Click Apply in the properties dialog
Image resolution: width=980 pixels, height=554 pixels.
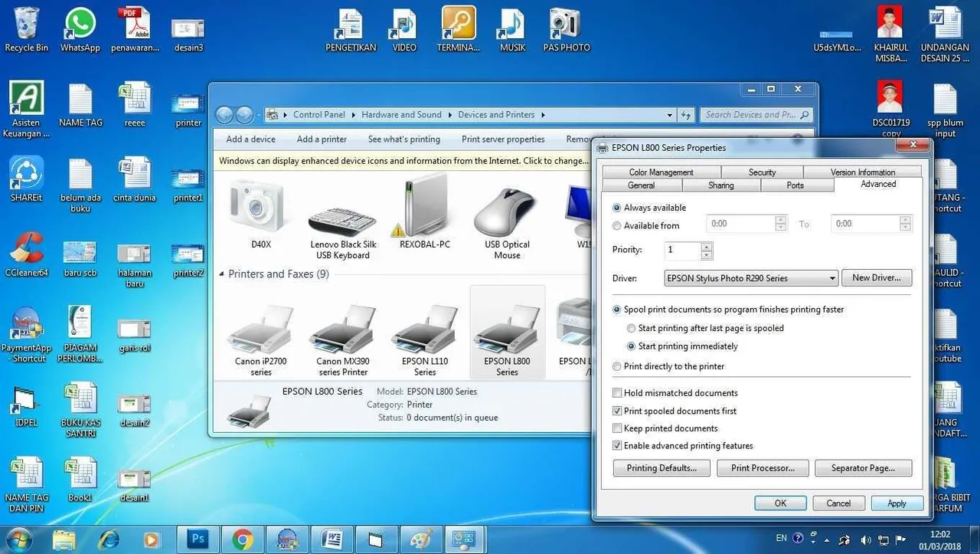[x=897, y=503]
